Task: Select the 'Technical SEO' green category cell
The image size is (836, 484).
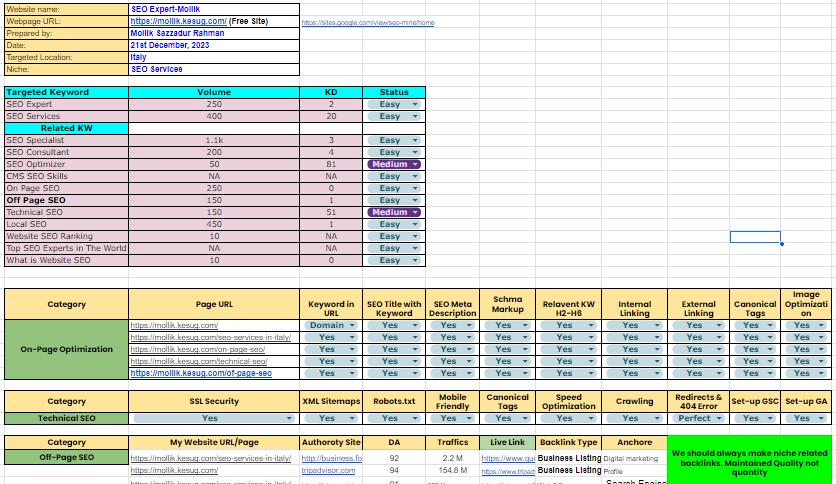Action: tap(67, 418)
